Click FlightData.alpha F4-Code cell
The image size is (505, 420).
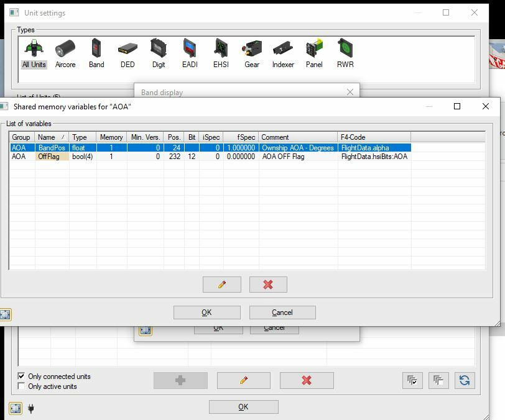374,148
